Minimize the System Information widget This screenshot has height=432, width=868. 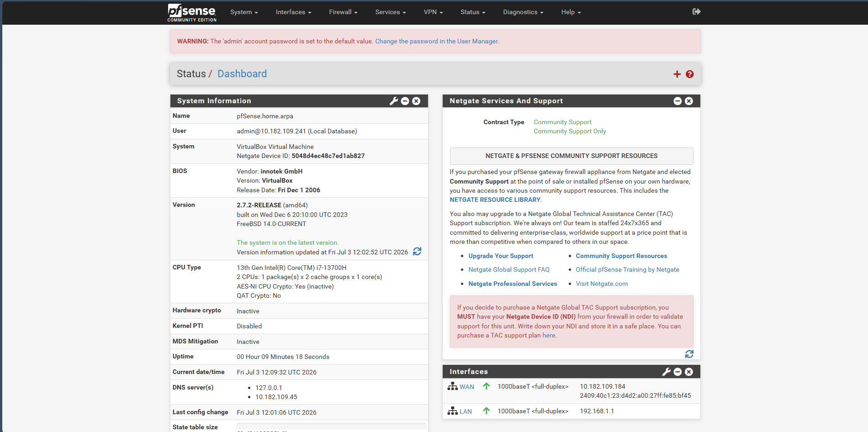pyautogui.click(x=405, y=101)
